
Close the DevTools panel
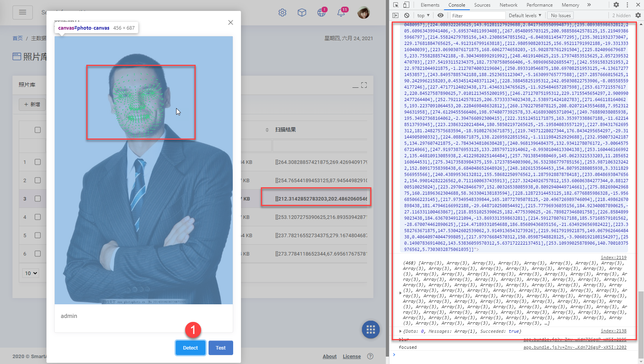click(x=638, y=5)
